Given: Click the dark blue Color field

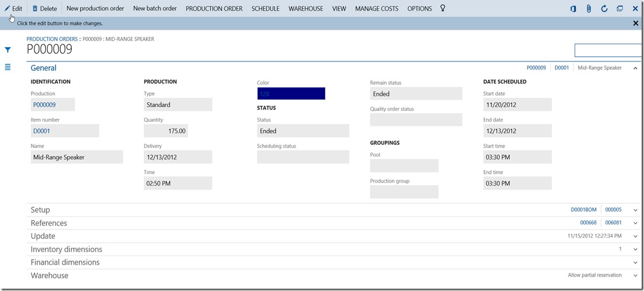Looking at the screenshot, I should pyautogui.click(x=291, y=94).
